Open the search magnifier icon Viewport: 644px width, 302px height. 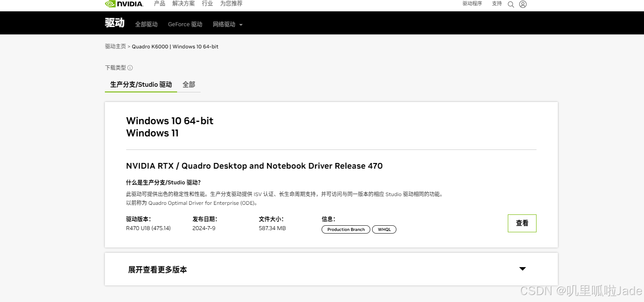click(x=511, y=4)
